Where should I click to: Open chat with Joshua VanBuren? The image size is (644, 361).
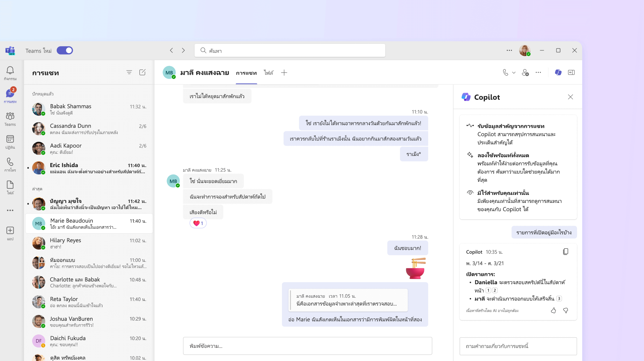coord(89,322)
